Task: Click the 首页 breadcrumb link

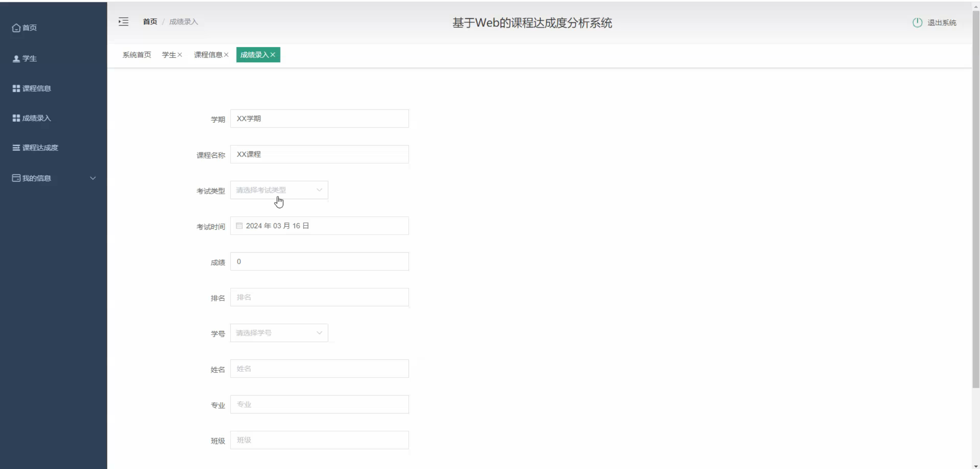Action: (x=150, y=22)
